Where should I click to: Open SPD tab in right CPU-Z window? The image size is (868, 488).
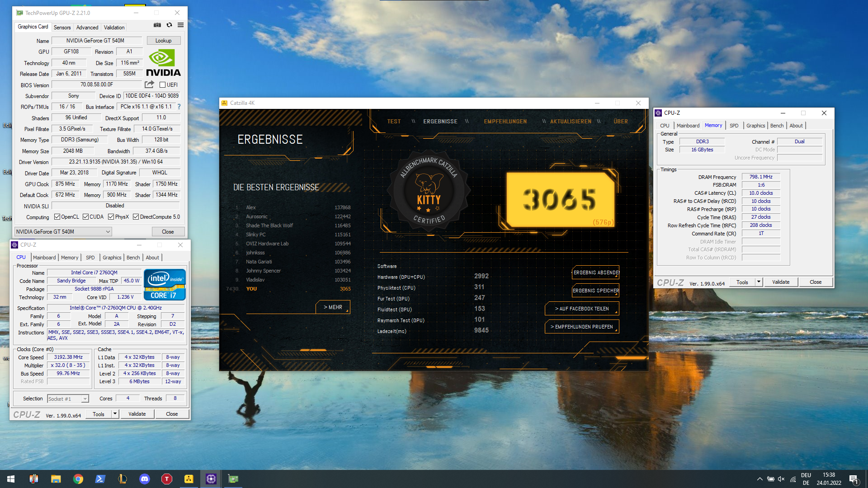(x=734, y=126)
